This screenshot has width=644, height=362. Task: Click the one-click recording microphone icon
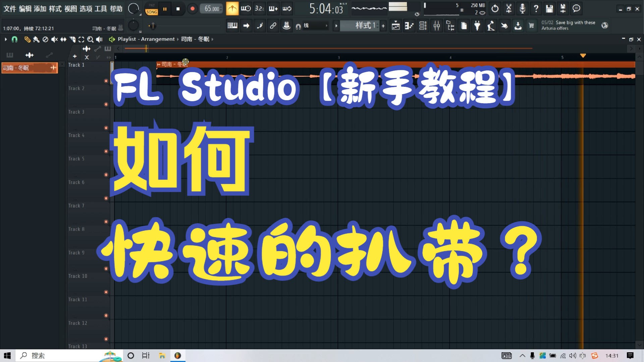coord(522,9)
